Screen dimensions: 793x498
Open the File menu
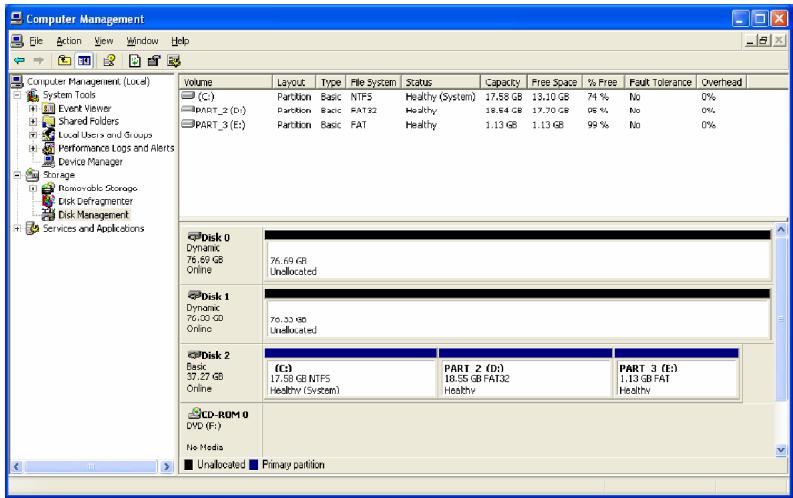(x=36, y=41)
